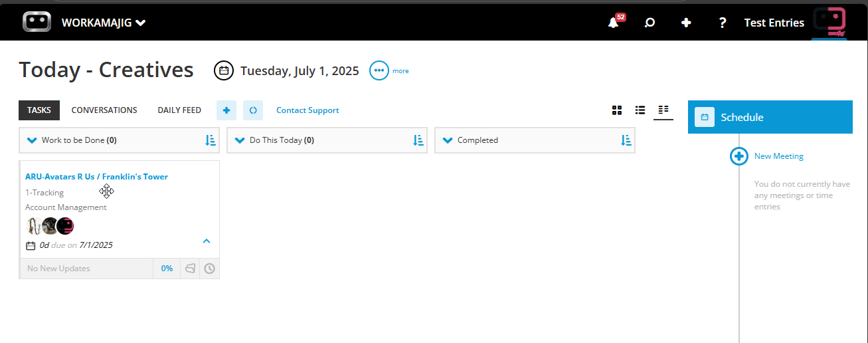Open help question mark icon

(723, 23)
